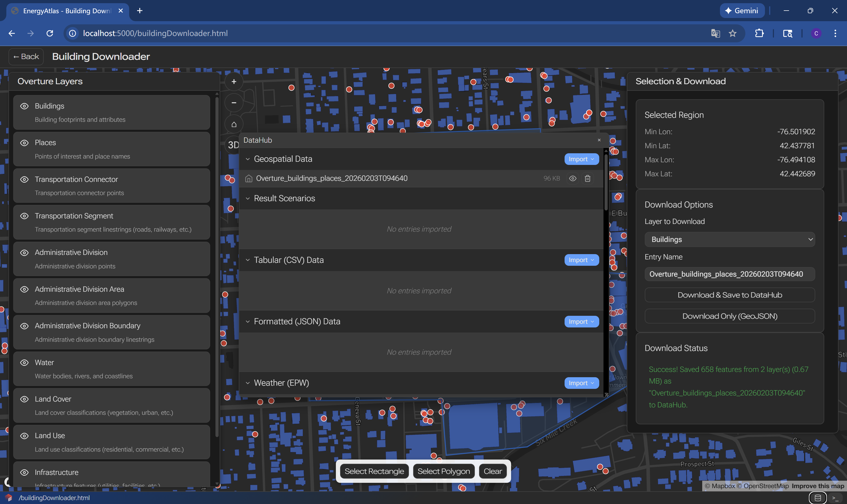Collapse the Geospatial Data section
847x504 pixels.
(x=247, y=159)
